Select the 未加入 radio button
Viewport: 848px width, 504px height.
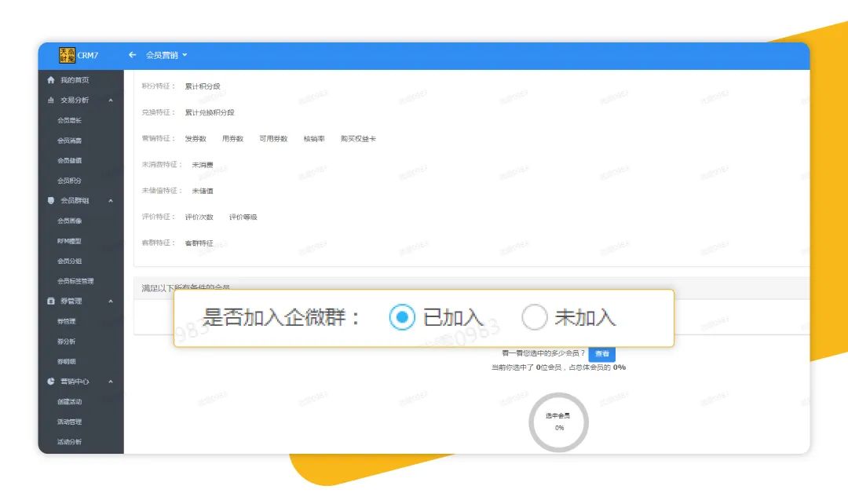534,317
